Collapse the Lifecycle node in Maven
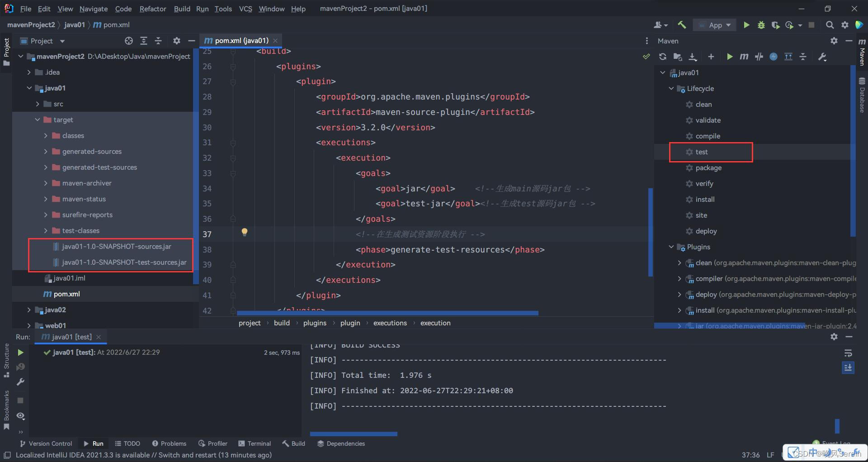 coord(671,89)
